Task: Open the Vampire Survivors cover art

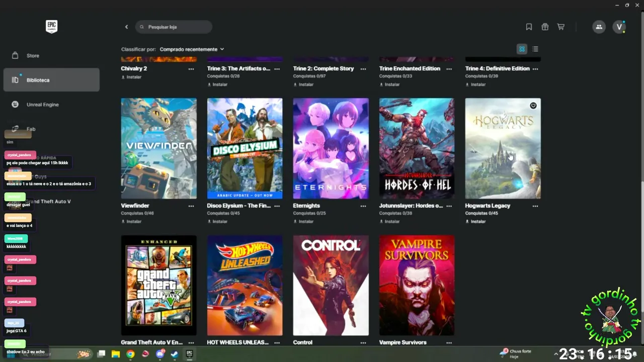Action: (417, 285)
